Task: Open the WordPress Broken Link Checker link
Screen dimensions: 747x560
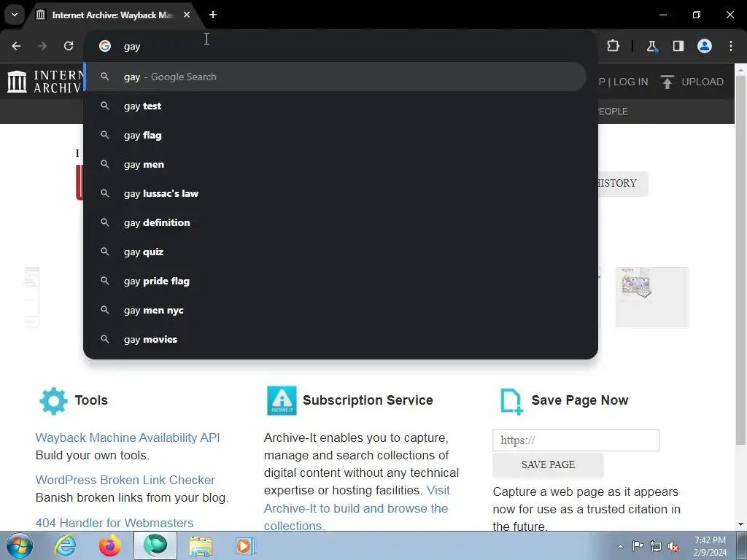Action: pos(125,480)
